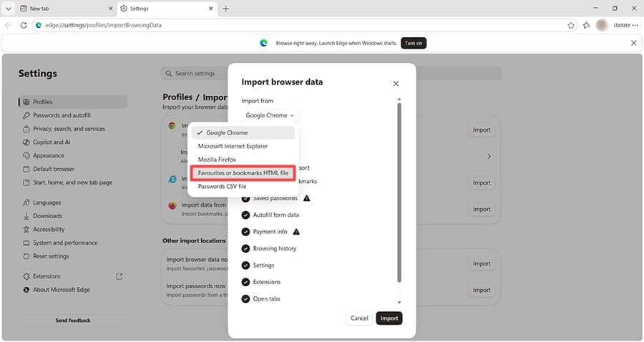Uncheck the Autofill form data checkbox

tap(245, 215)
